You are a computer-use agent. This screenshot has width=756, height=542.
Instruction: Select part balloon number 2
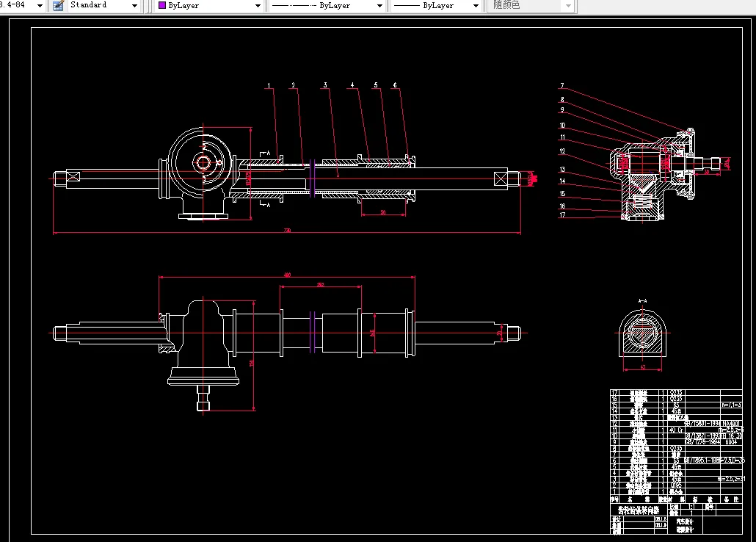[x=293, y=85]
